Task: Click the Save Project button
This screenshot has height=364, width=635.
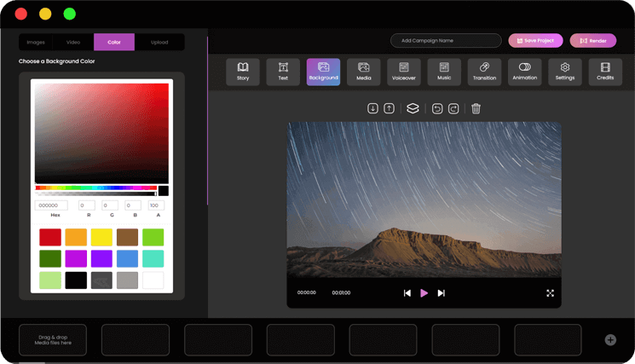Action: click(x=535, y=40)
